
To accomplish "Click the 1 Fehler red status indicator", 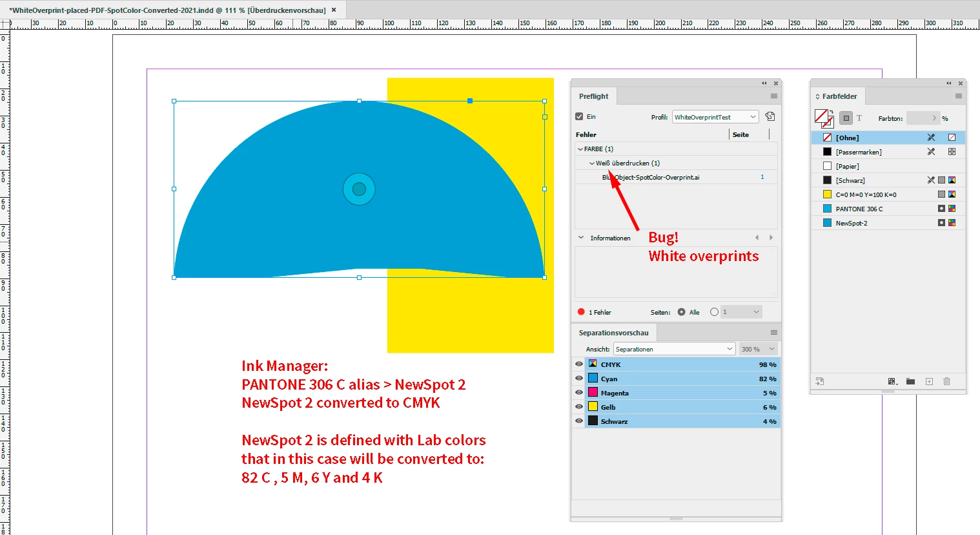I will [x=581, y=312].
